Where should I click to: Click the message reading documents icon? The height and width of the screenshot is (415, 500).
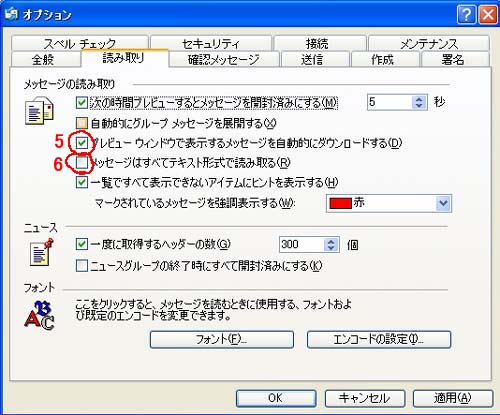(39, 112)
